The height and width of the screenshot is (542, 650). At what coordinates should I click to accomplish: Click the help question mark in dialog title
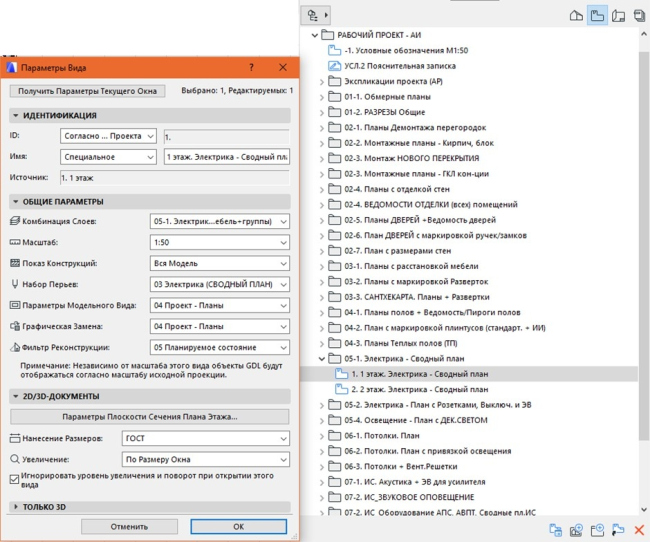(251, 67)
